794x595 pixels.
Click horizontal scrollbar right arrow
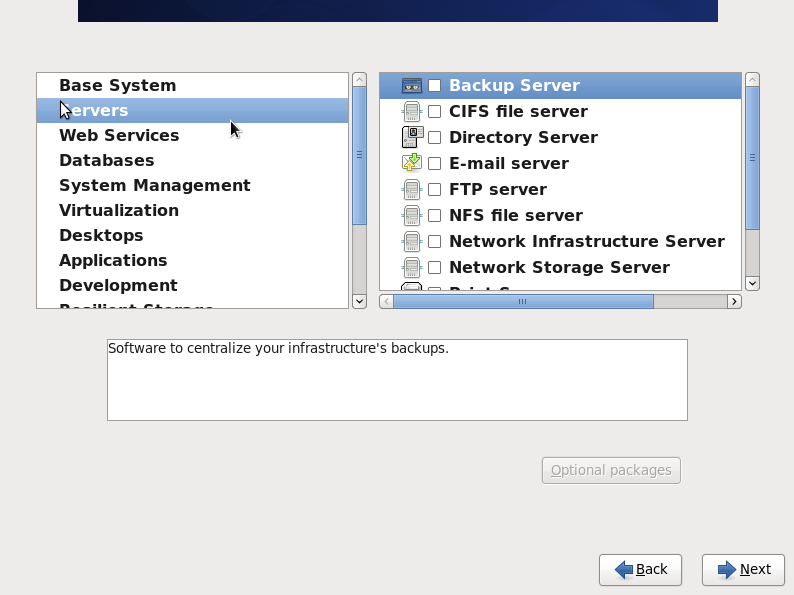tap(734, 301)
